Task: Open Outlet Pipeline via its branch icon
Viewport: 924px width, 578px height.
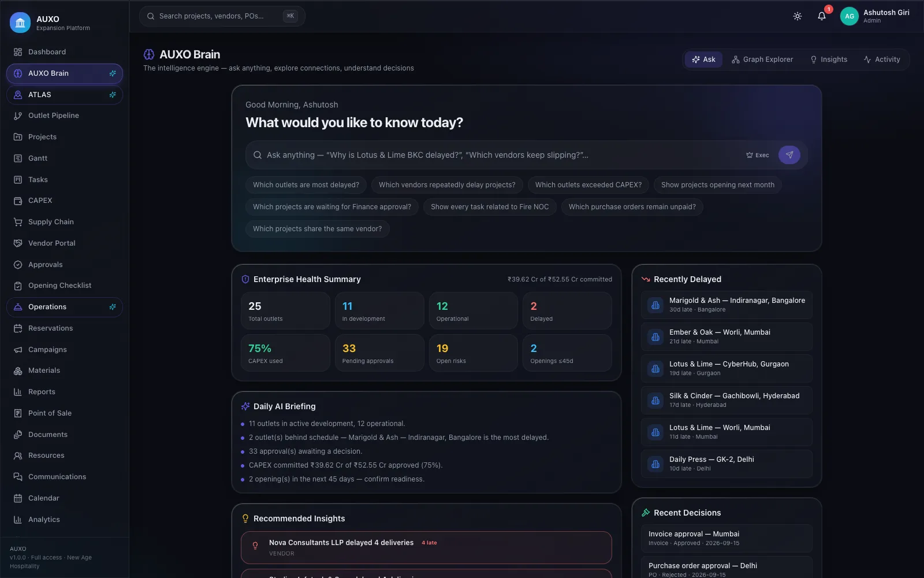Action: click(x=18, y=116)
